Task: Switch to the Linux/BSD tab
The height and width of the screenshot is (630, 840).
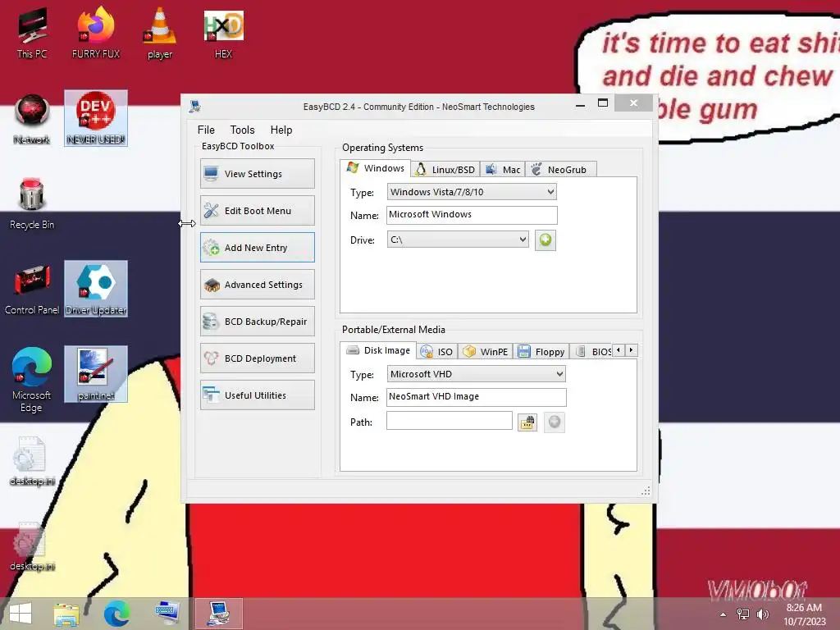Action: pos(445,170)
